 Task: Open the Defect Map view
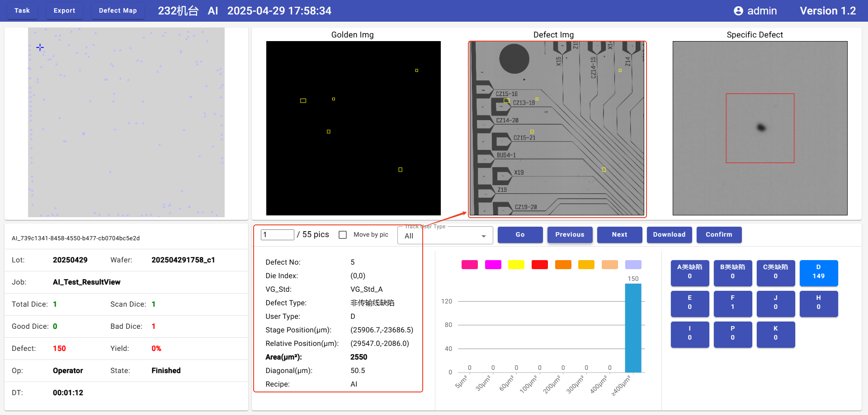tap(118, 10)
